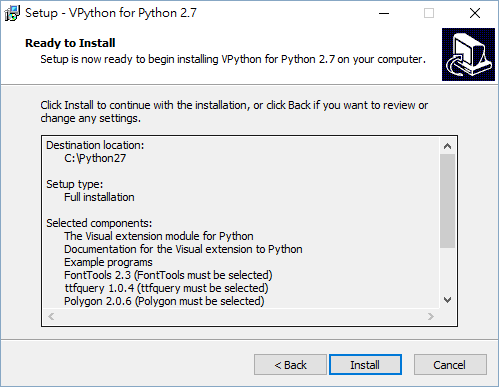This screenshot has height=387, width=499.
Task: Click the setup installer icon in title bar
Action: click(12, 13)
